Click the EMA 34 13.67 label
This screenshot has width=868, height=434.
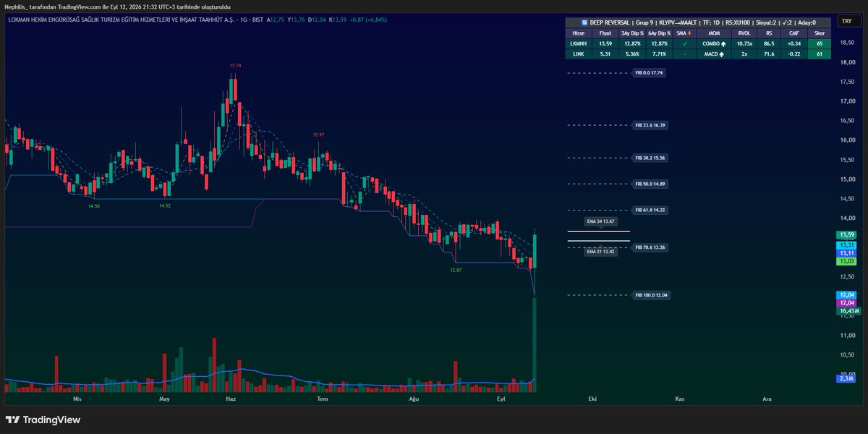coord(600,221)
